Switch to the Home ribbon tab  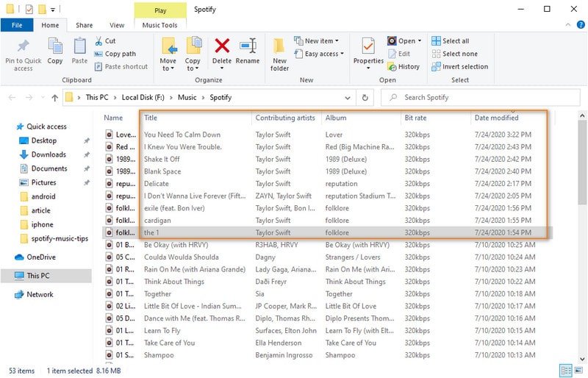click(x=50, y=25)
